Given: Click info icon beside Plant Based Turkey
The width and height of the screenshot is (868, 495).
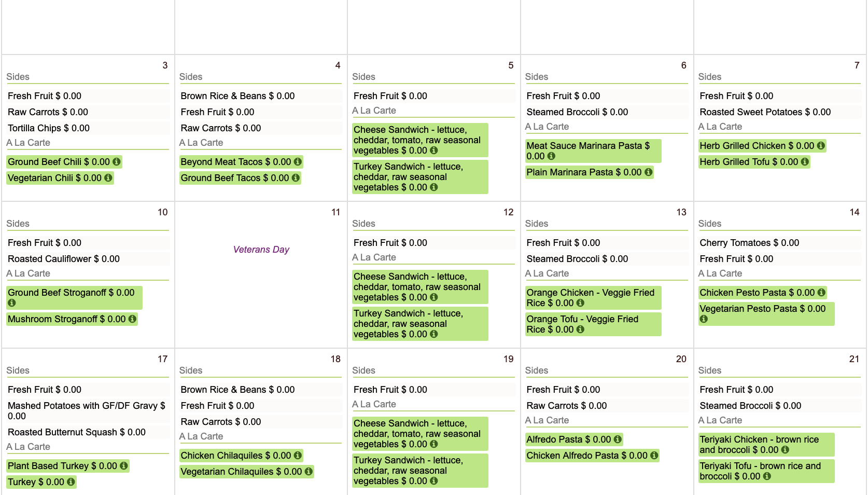Looking at the screenshot, I should pos(124,466).
